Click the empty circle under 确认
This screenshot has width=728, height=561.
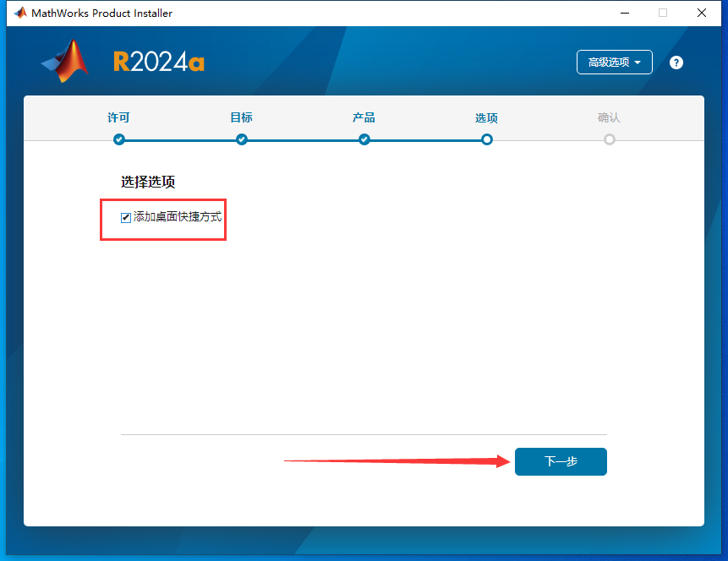pos(609,139)
